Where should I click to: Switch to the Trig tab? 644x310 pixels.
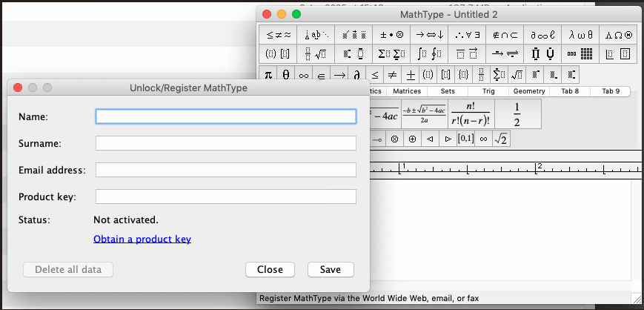[x=488, y=91]
